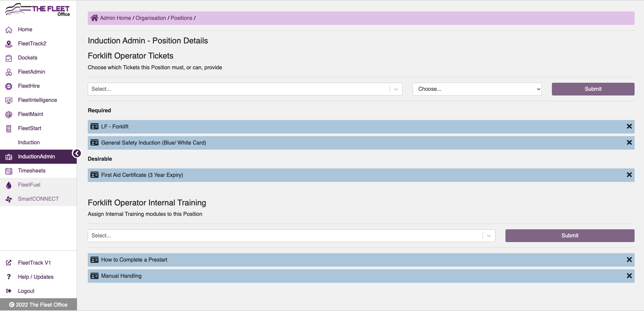The width and height of the screenshot is (644, 311).
Task: Click the card icon beside How to Complete a Prestart
Action: point(94,260)
